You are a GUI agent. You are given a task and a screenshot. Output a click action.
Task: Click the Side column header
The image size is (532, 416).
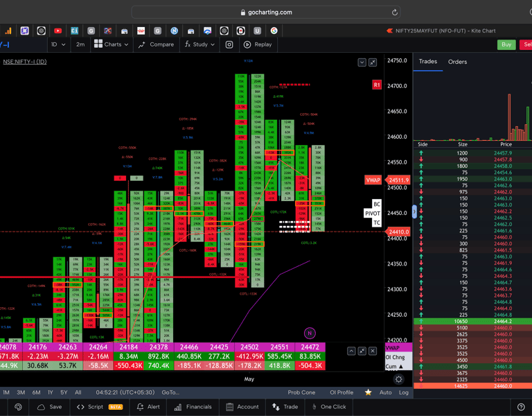(423, 144)
